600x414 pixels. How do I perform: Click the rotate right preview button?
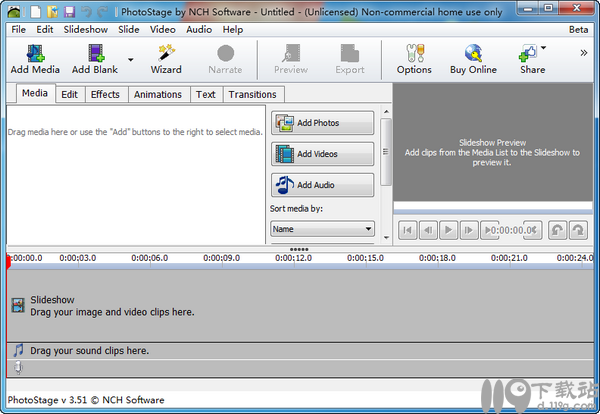coord(578,230)
